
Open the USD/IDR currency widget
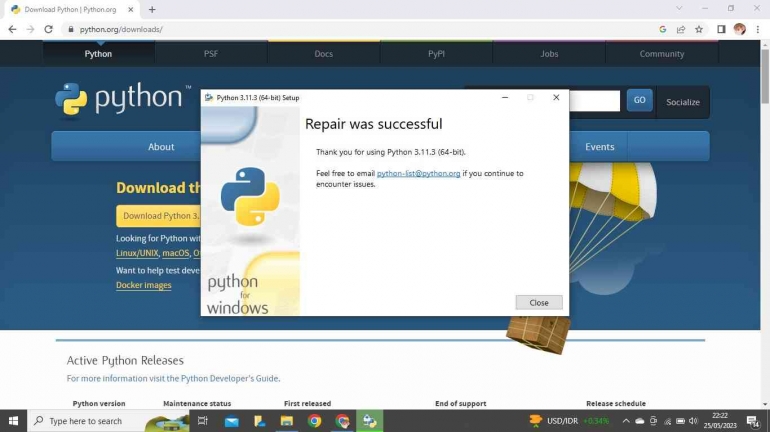[569, 421]
